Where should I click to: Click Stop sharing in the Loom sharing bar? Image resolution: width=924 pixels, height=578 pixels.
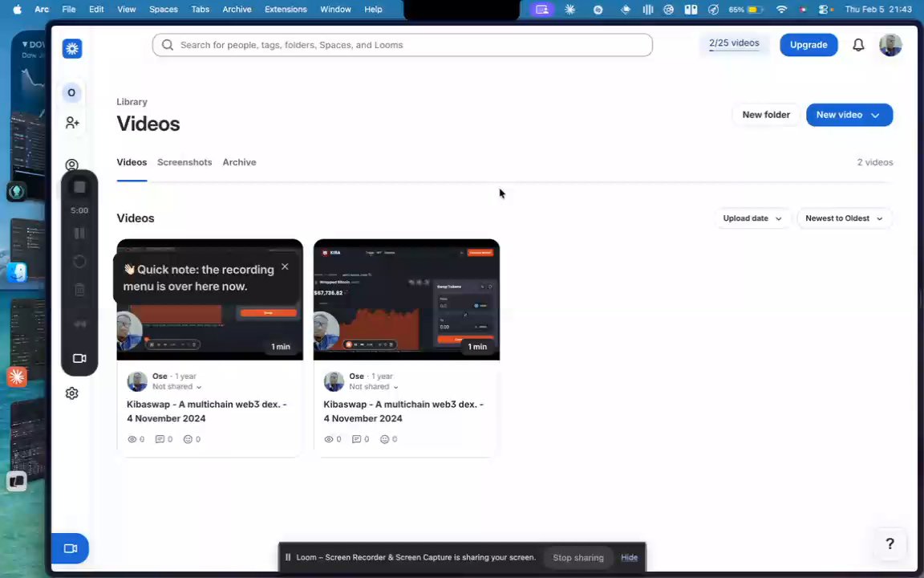(578, 557)
